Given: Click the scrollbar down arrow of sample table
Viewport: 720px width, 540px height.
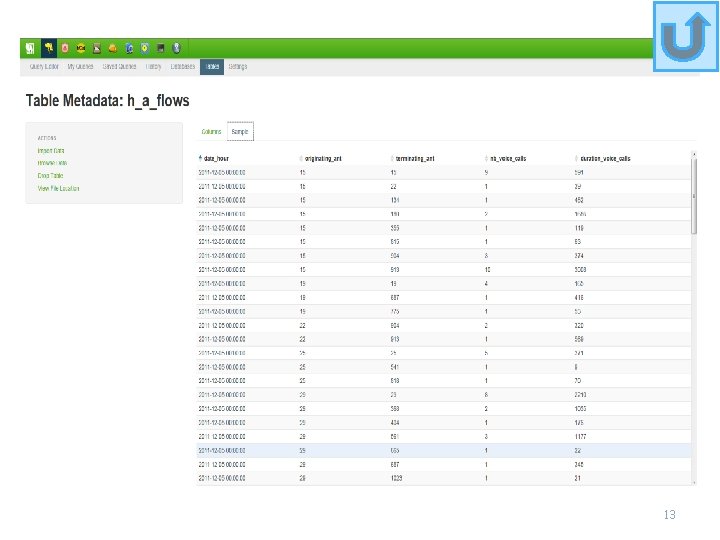Looking at the screenshot, I should pos(694,483).
